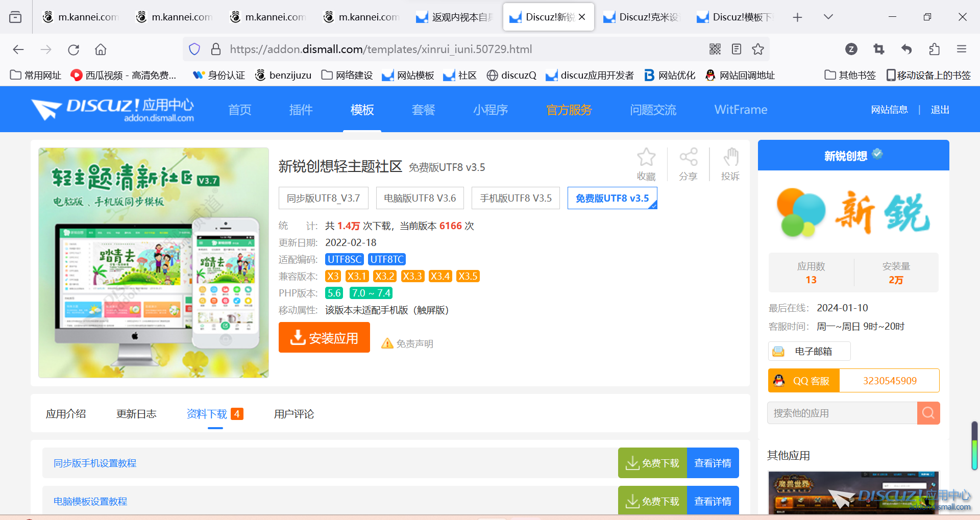Select the 同步版UTF8_V3.7 version option
The height and width of the screenshot is (520, 980).
point(323,198)
